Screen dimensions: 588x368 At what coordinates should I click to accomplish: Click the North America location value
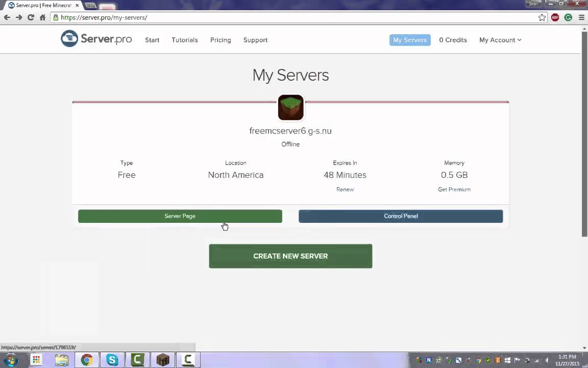tap(236, 175)
